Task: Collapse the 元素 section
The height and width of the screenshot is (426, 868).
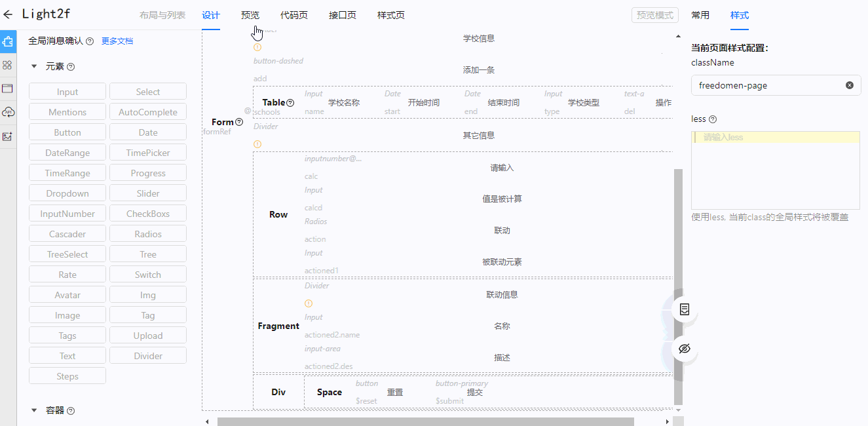Action: point(34,67)
